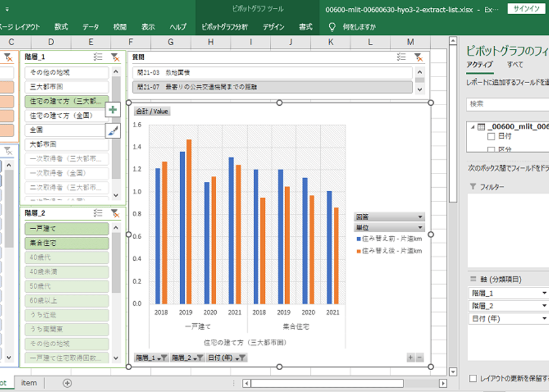Select 40歳代 in 階層_2 slicer
The image size is (549, 392).
click(67, 257)
